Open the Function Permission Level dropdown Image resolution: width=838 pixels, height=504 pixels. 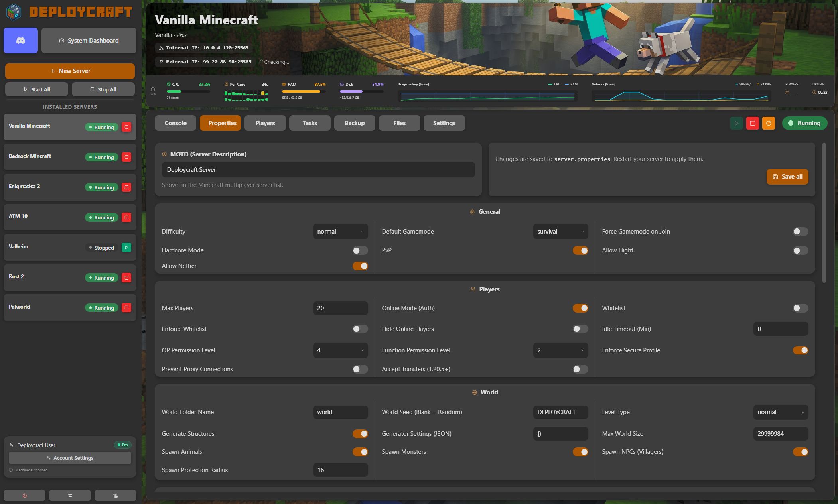560,350
